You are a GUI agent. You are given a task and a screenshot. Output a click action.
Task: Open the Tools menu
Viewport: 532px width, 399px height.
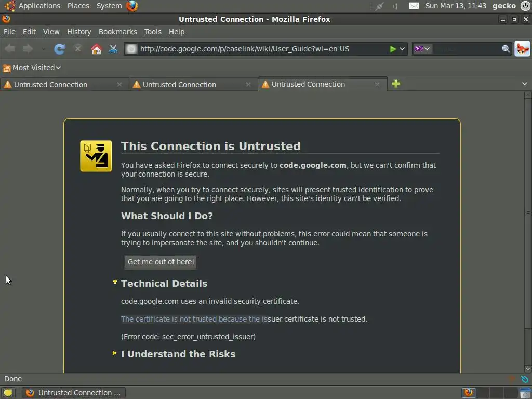(153, 32)
